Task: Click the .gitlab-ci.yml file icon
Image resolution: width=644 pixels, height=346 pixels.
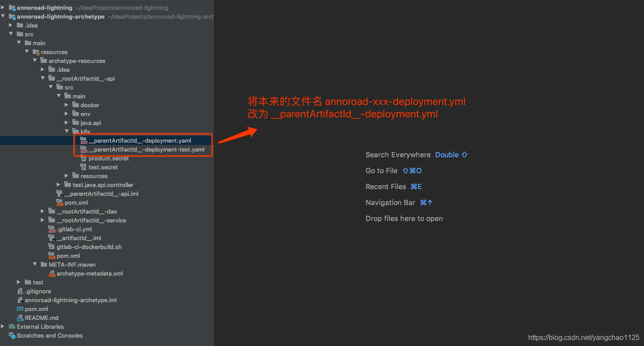Action: pos(52,229)
